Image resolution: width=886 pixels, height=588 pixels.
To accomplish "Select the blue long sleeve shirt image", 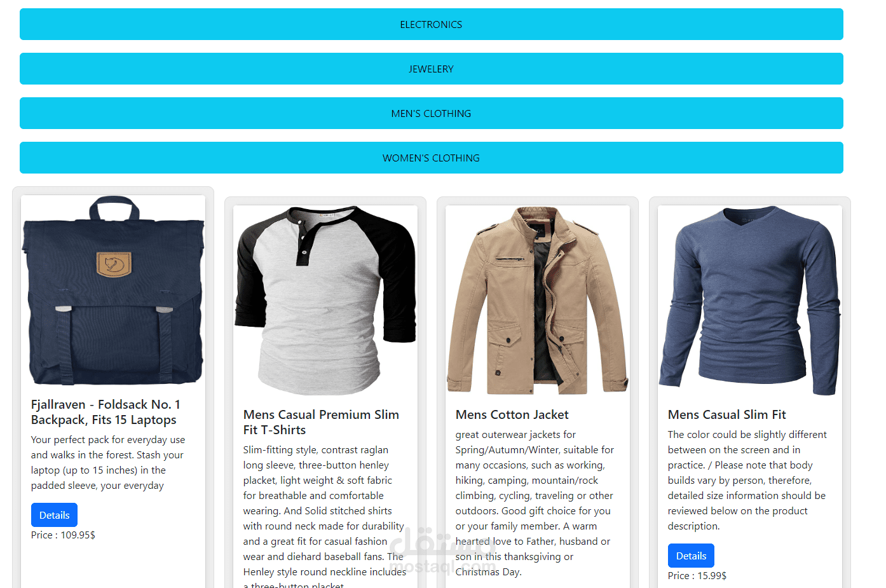I will tap(750, 301).
